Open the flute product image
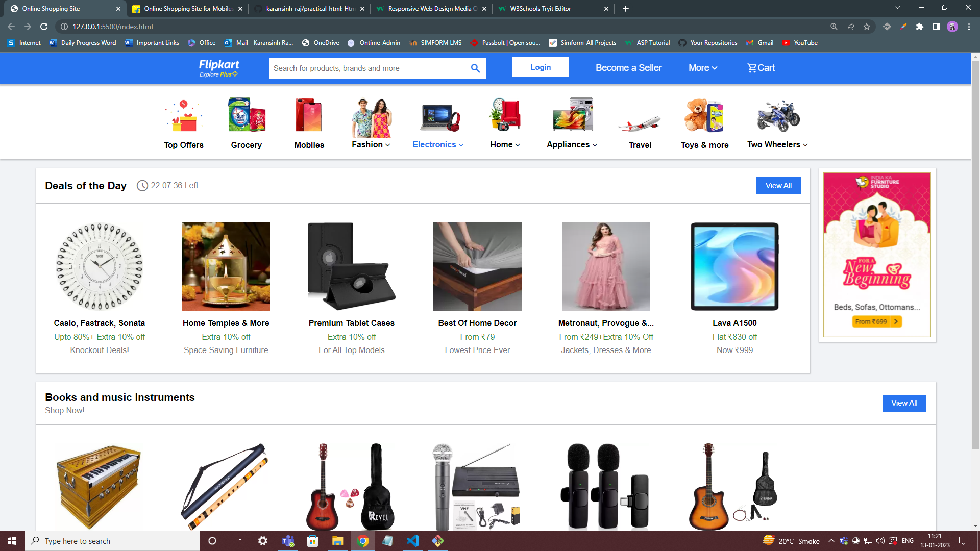The image size is (980, 551). point(225,487)
